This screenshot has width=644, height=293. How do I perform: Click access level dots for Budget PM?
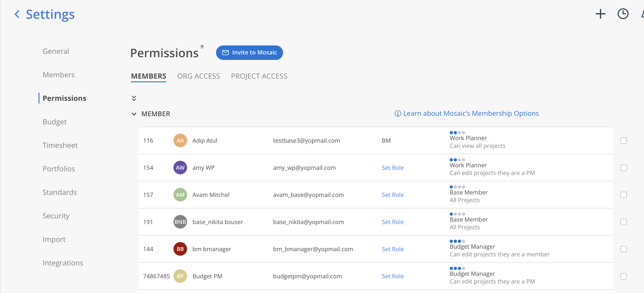click(x=457, y=268)
